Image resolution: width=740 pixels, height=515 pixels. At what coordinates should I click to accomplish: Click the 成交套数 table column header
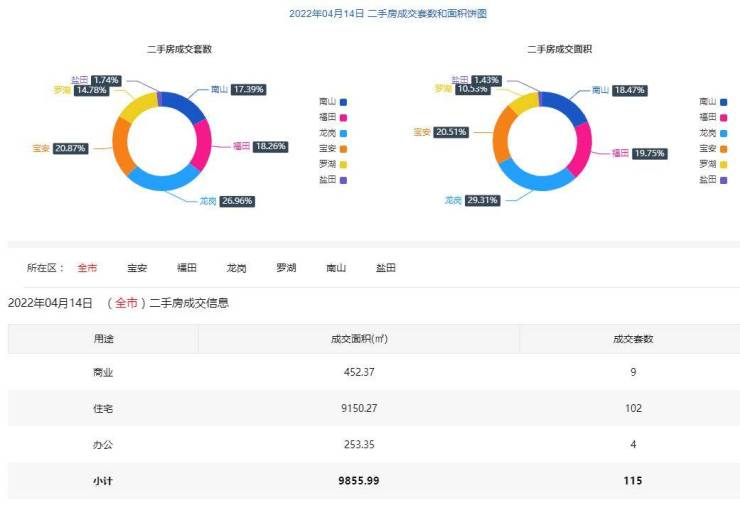(x=632, y=339)
